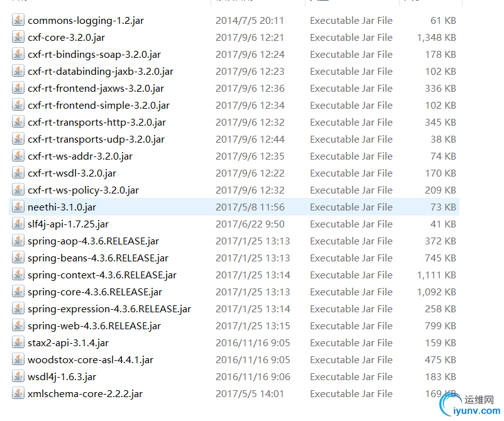Choose the name spring-beans-4.3.6.RELEASE.jar

(x=98, y=259)
